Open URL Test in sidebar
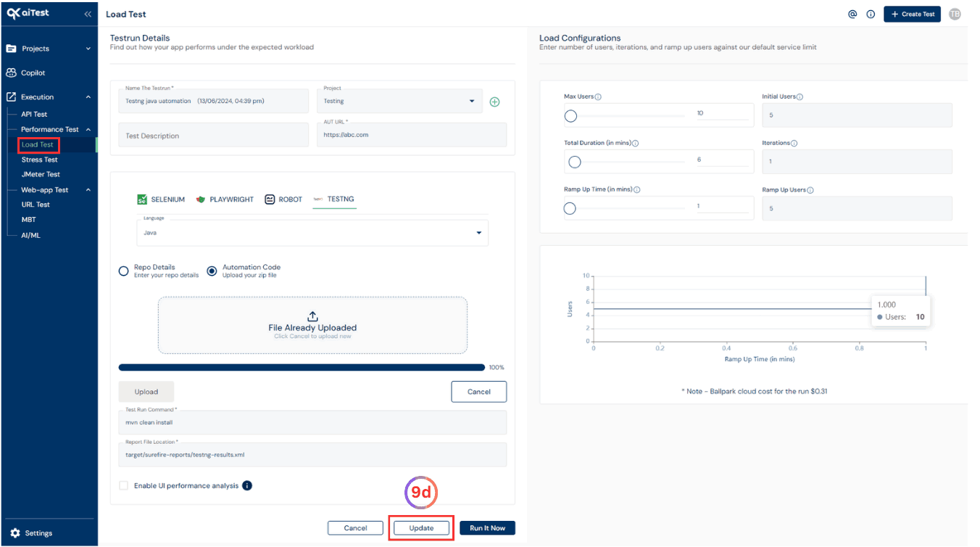Image resolution: width=980 pixels, height=547 pixels. (x=36, y=205)
